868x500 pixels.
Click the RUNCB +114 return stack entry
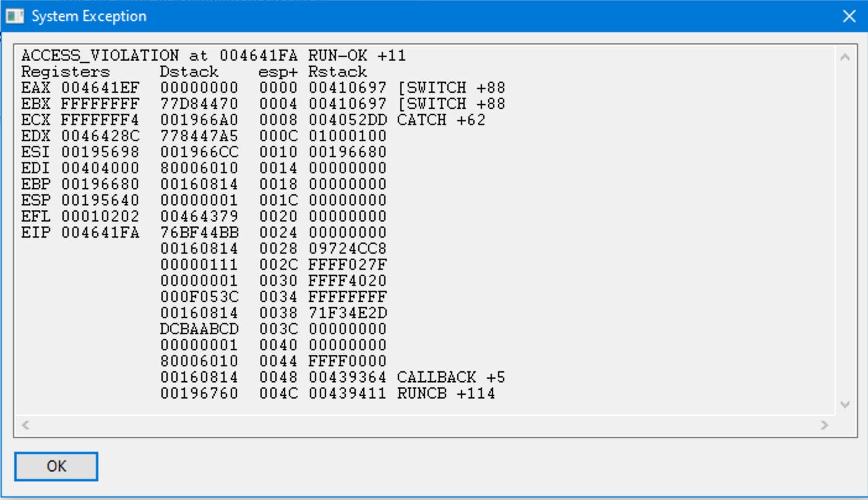coord(446,393)
